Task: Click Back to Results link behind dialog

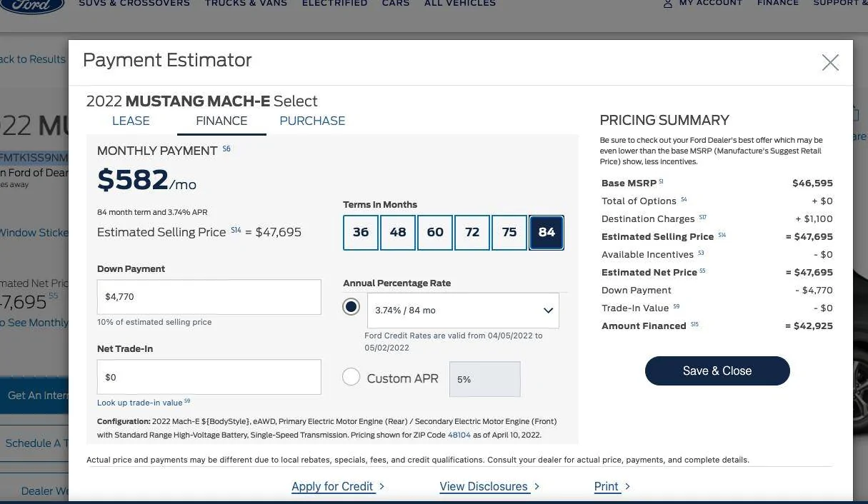Action: [x=32, y=59]
